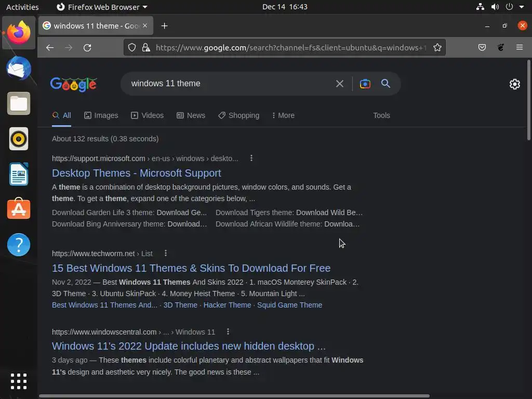Submit search with magnifier icon
The image size is (532, 399).
[x=386, y=84]
